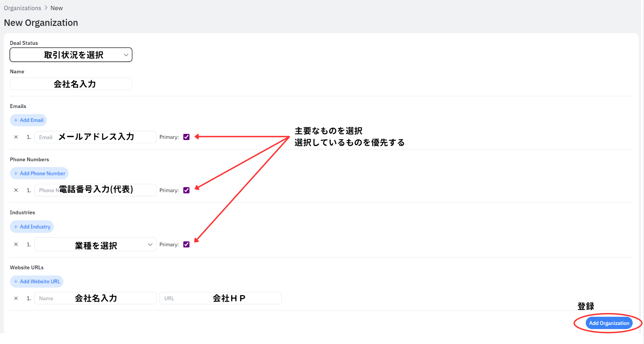Click the plus icon on Add Email
644x344 pixels.
click(x=16, y=120)
